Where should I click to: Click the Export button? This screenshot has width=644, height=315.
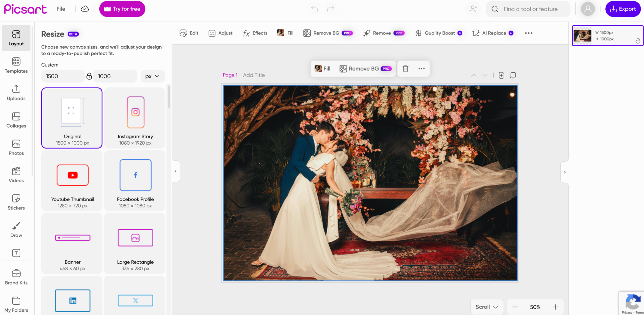pos(623,9)
